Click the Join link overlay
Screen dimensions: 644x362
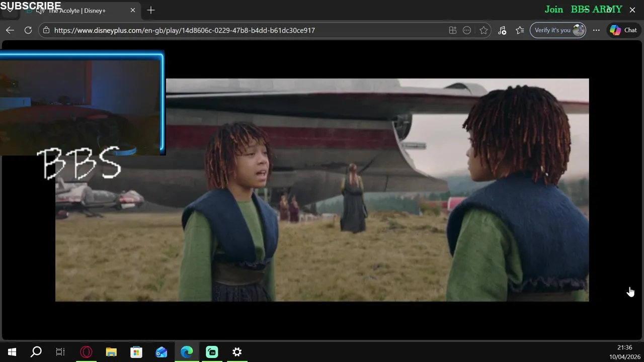[554, 9]
